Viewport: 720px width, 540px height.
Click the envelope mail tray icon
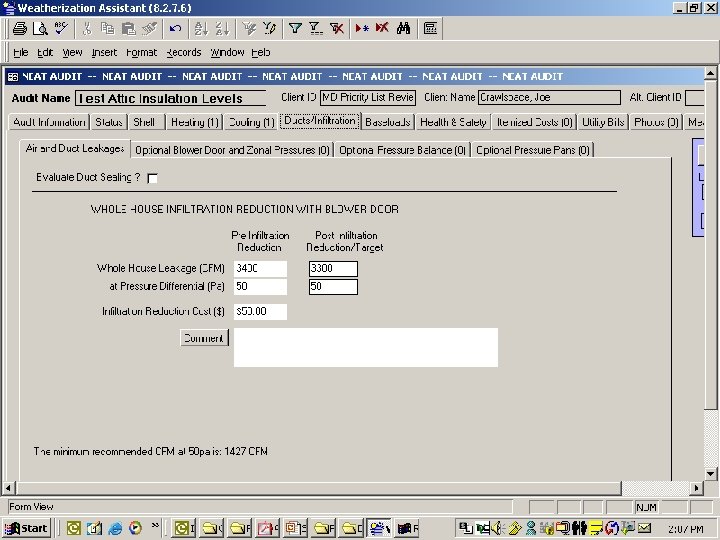tap(644, 528)
